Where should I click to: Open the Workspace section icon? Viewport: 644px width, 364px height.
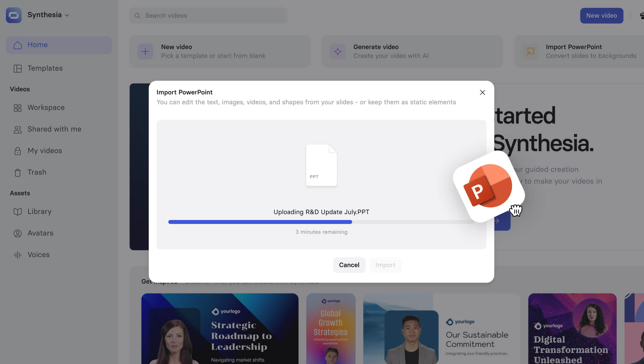(17, 108)
